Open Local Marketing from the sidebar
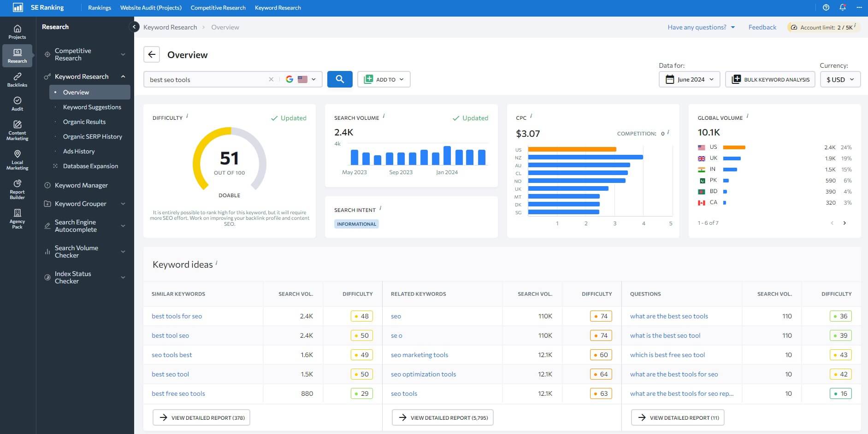The image size is (868, 434). [x=17, y=160]
